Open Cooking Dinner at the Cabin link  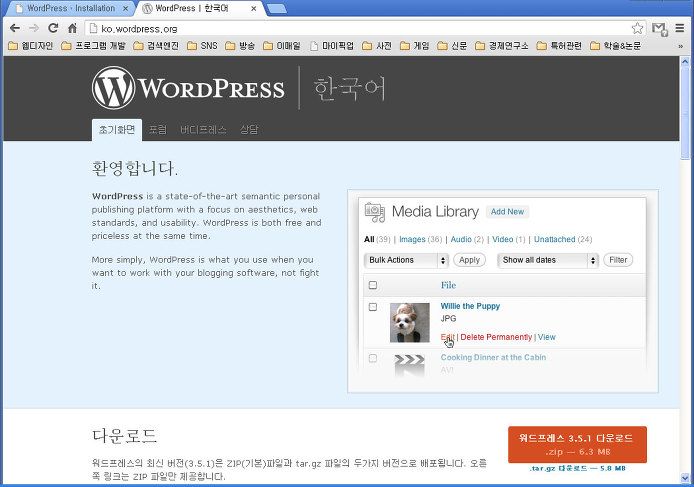(493, 357)
